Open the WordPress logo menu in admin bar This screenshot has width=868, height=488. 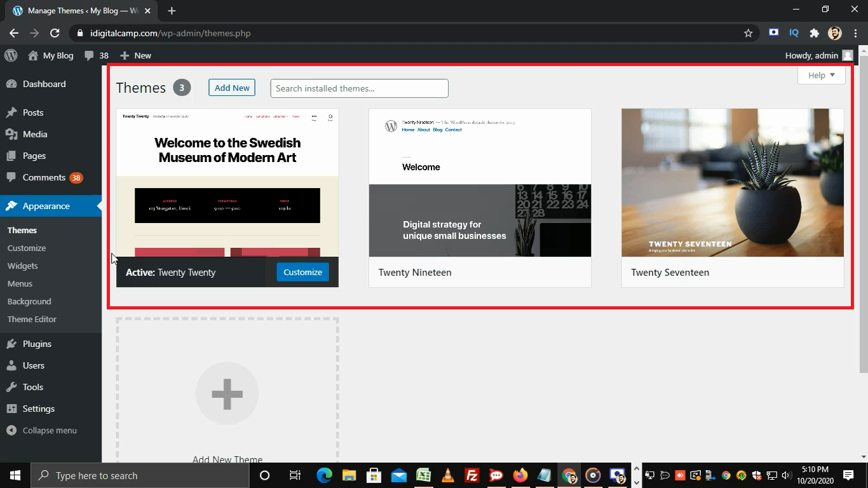11,55
